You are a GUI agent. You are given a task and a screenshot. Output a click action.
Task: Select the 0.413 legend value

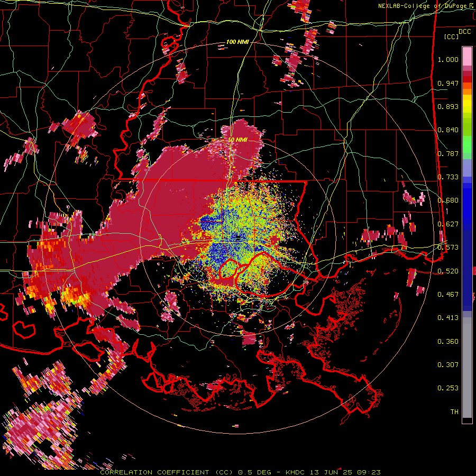(x=448, y=318)
